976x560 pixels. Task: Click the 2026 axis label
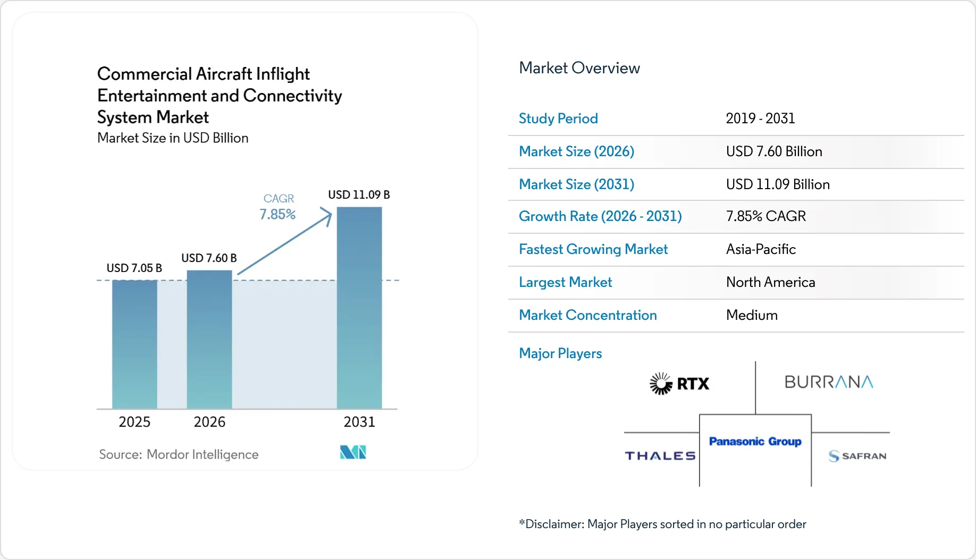tap(209, 422)
